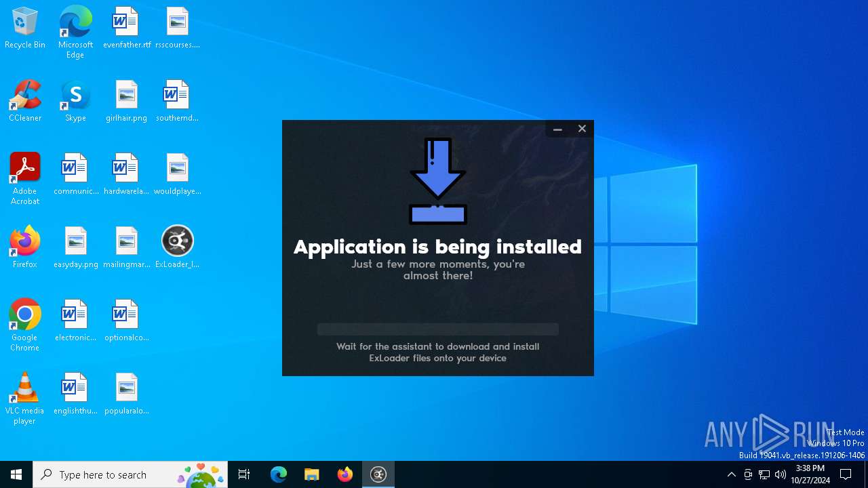Select easyday.png desktop file
The image size is (868, 488).
click(75, 247)
